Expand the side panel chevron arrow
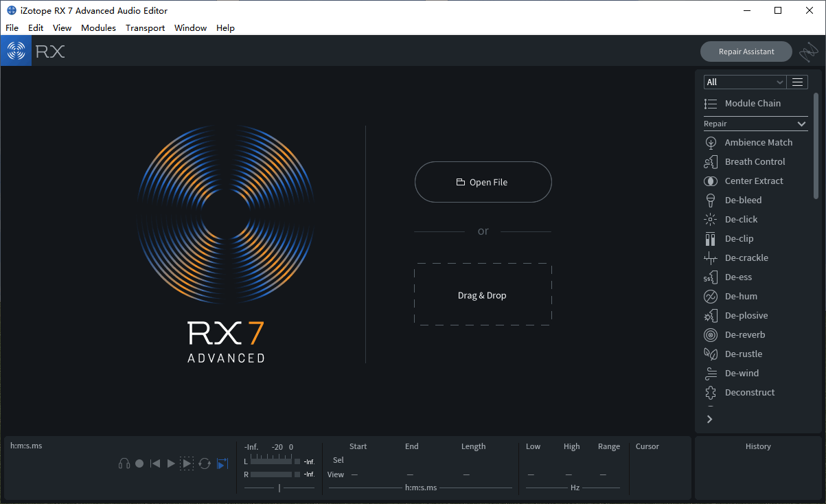826x504 pixels. point(710,419)
